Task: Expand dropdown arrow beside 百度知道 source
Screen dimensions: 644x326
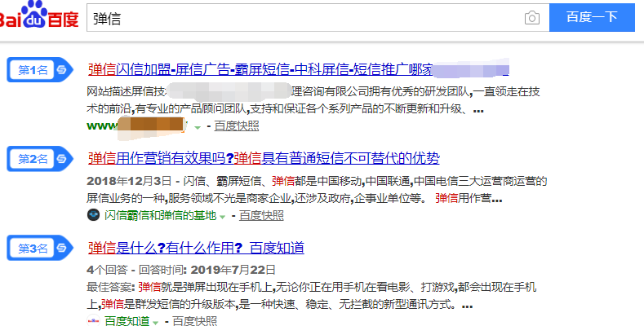Action: pyautogui.click(x=155, y=322)
